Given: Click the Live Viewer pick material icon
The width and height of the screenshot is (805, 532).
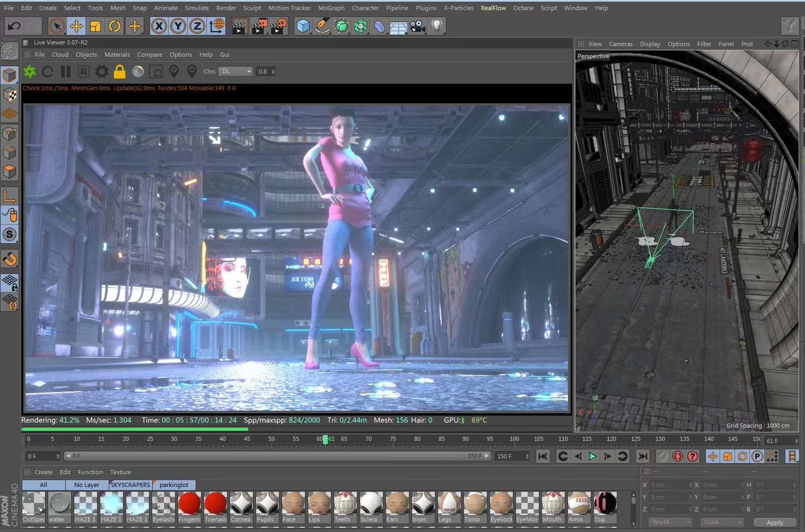Looking at the screenshot, I should tap(192, 71).
